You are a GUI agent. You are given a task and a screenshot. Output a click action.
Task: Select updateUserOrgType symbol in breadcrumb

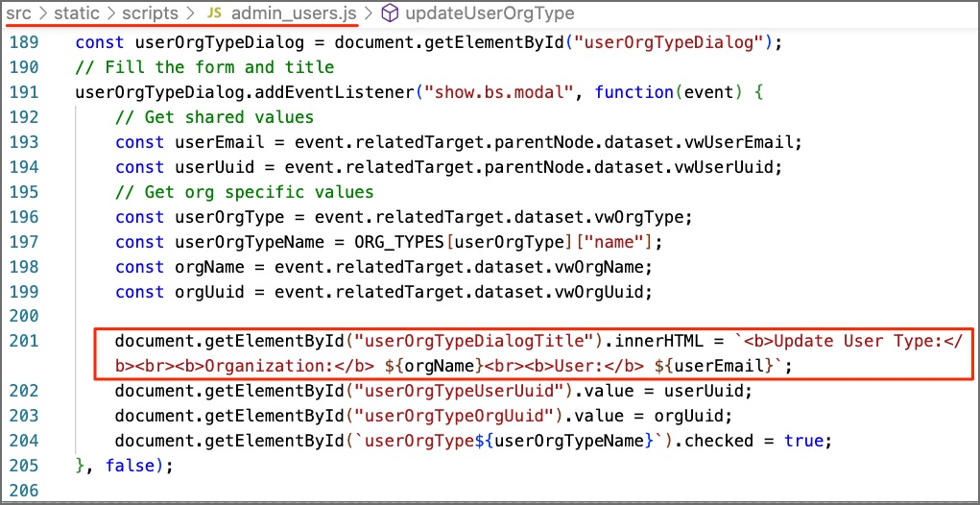click(490, 13)
